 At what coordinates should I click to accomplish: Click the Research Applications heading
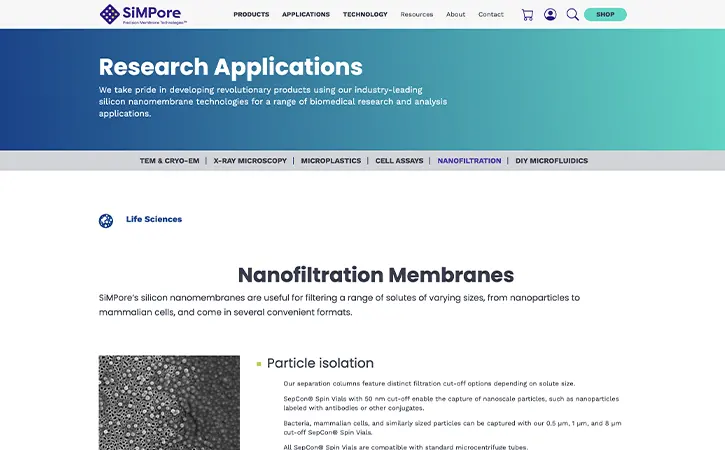(x=230, y=67)
